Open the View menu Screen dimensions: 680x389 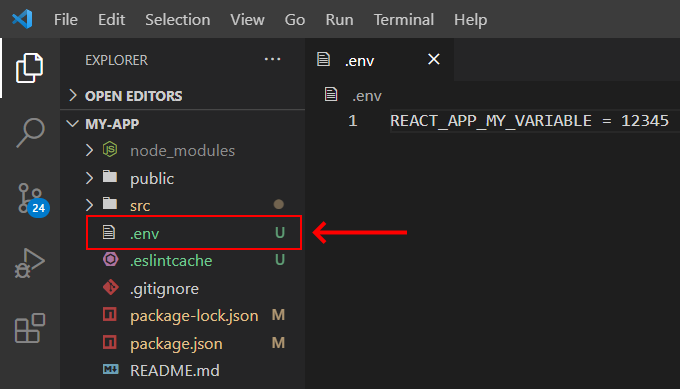click(x=247, y=20)
